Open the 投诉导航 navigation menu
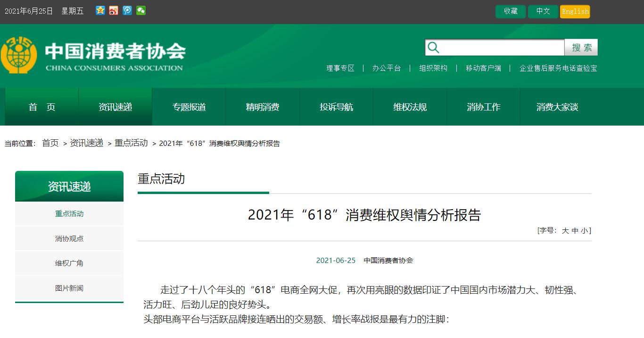644x338 pixels. click(336, 107)
